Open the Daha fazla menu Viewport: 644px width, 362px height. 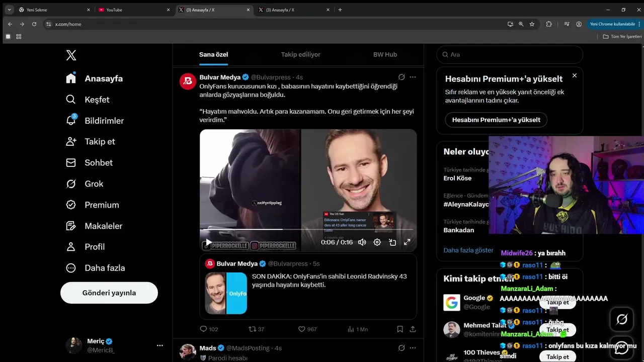[x=95, y=268]
